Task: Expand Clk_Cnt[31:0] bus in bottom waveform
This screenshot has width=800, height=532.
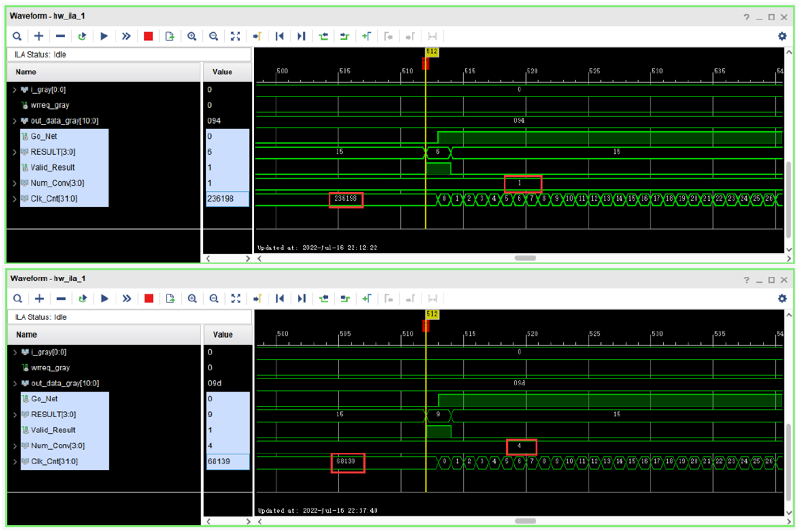Action: 15,462
